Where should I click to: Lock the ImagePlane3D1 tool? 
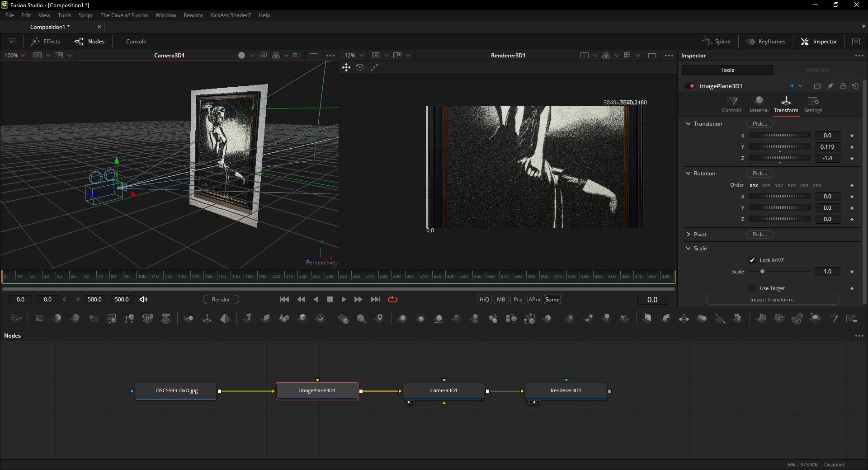pyautogui.click(x=843, y=86)
